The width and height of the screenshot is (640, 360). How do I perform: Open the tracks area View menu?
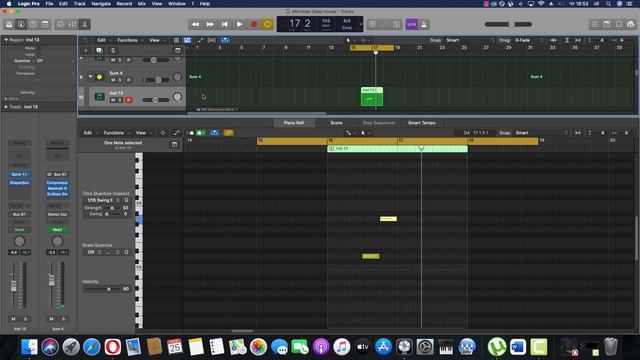point(156,40)
